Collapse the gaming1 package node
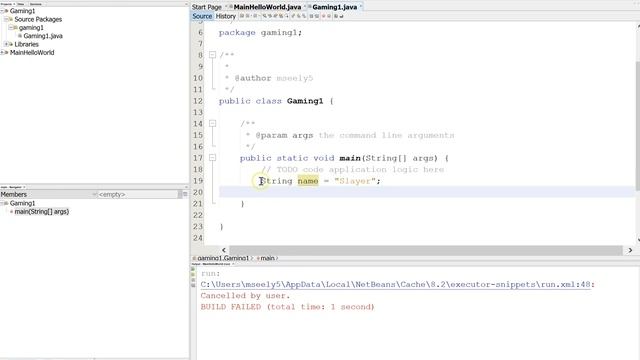This screenshot has width=640, height=360. (11, 28)
